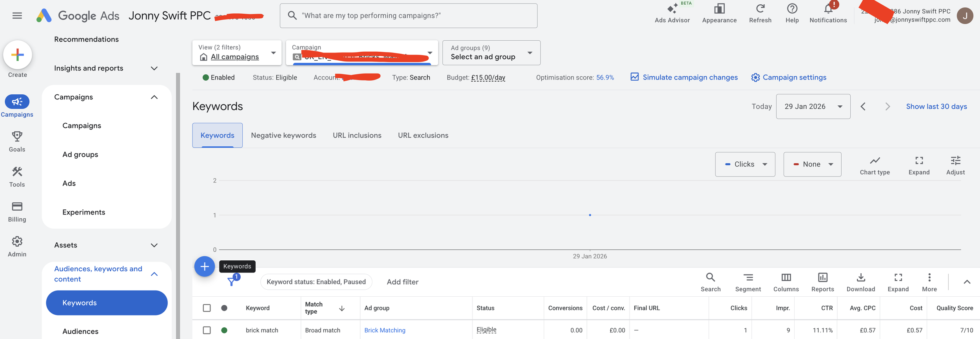Switch to URL inclusions tab
The image size is (980, 339).
click(x=357, y=135)
